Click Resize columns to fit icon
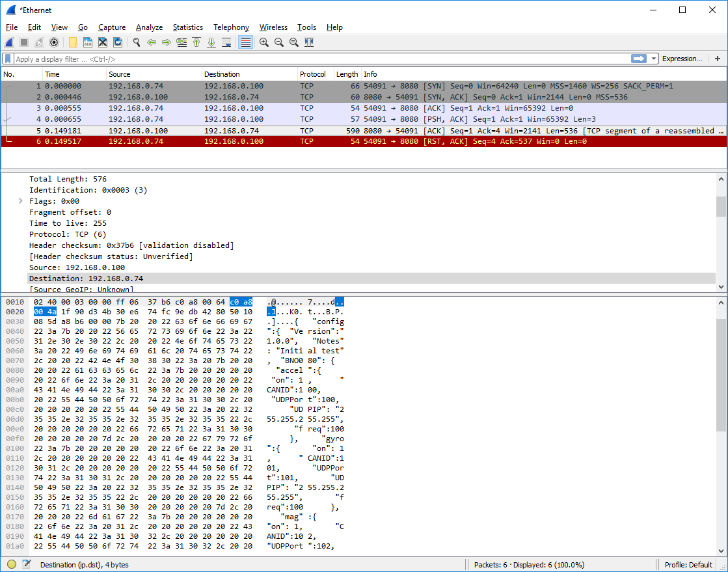 point(309,42)
